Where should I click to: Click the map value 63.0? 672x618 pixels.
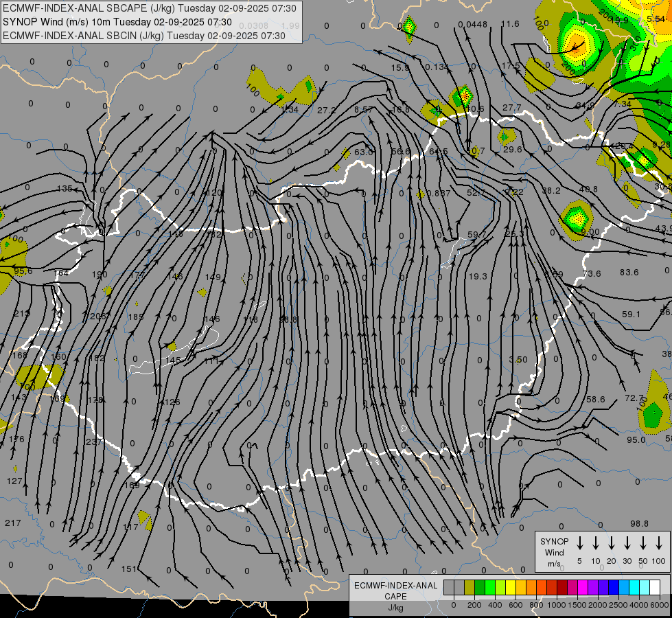click(x=364, y=152)
